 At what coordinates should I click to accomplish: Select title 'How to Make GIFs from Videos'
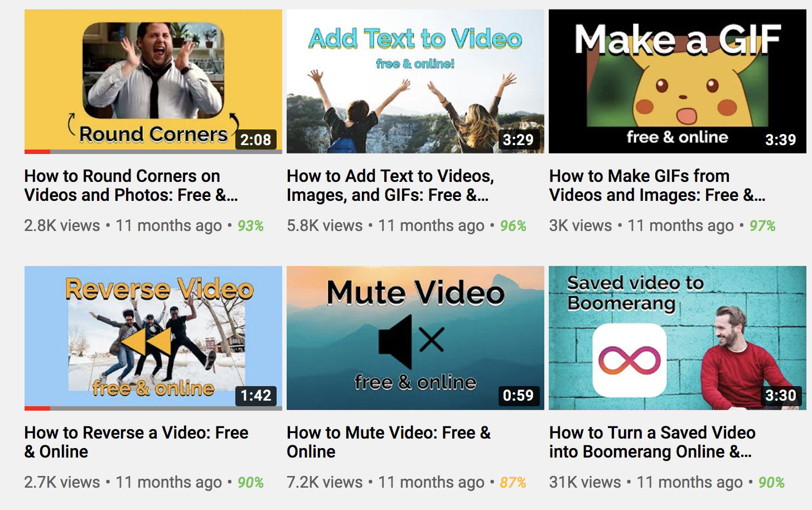coord(656,185)
